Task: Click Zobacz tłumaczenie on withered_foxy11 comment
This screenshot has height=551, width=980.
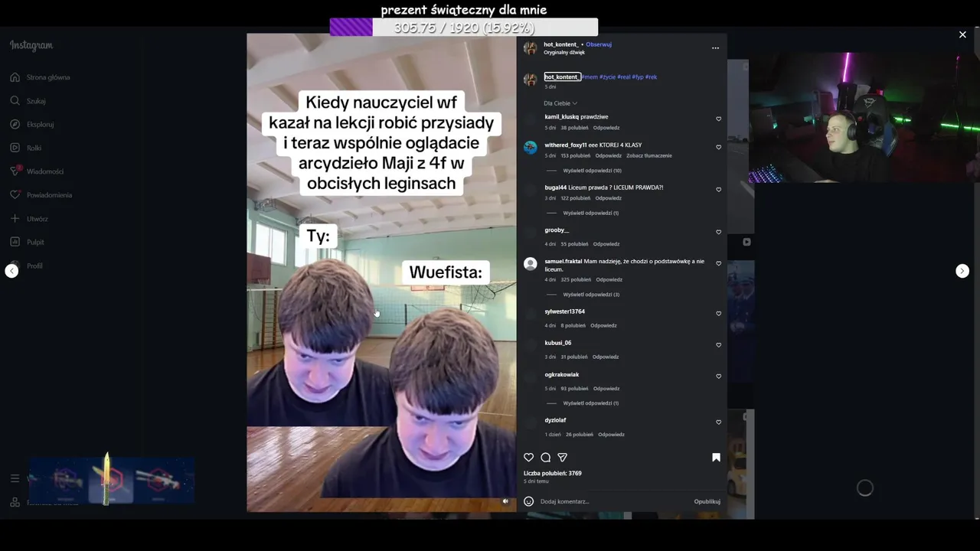Action: click(648, 155)
